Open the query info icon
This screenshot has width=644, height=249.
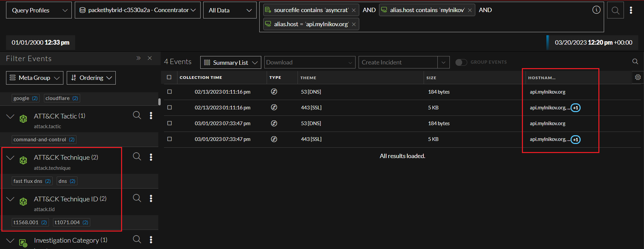point(596,10)
